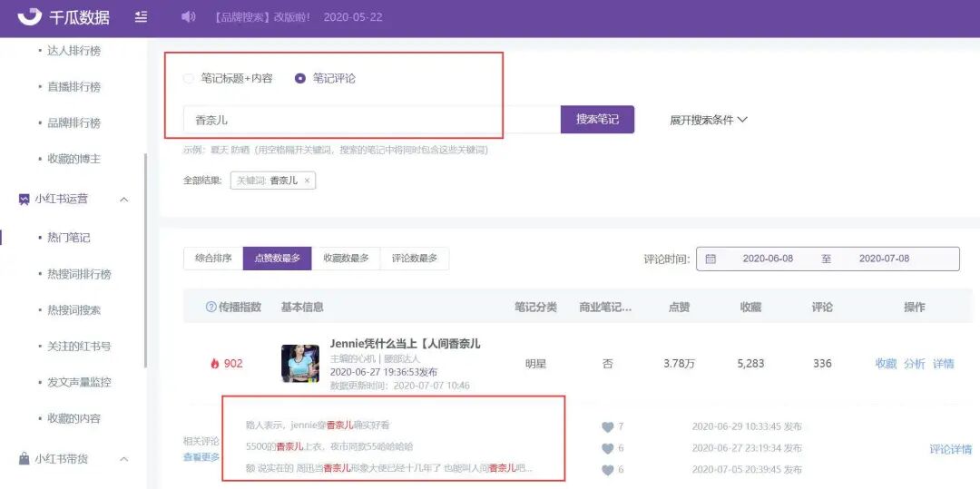Open 热搜词排行榜 in the sidebar
The height and width of the screenshot is (489, 980).
(79, 274)
